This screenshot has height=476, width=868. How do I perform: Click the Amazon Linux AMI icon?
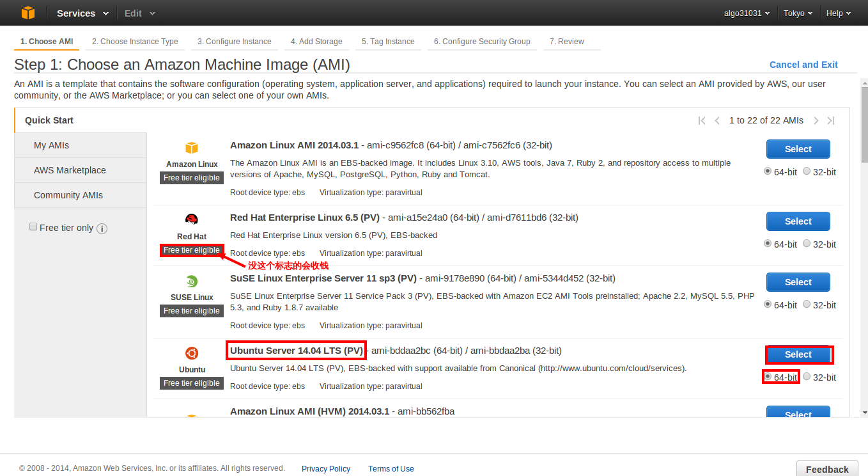[192, 148]
